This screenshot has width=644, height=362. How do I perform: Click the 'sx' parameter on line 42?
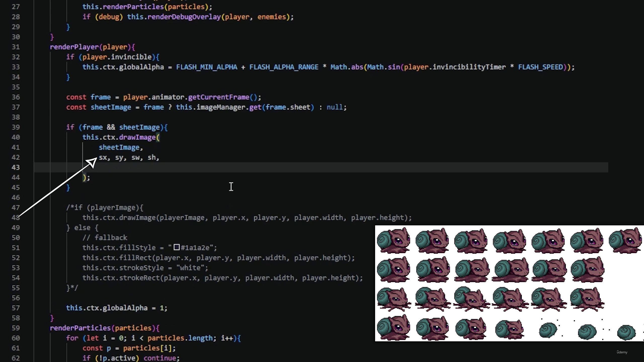[x=103, y=158]
